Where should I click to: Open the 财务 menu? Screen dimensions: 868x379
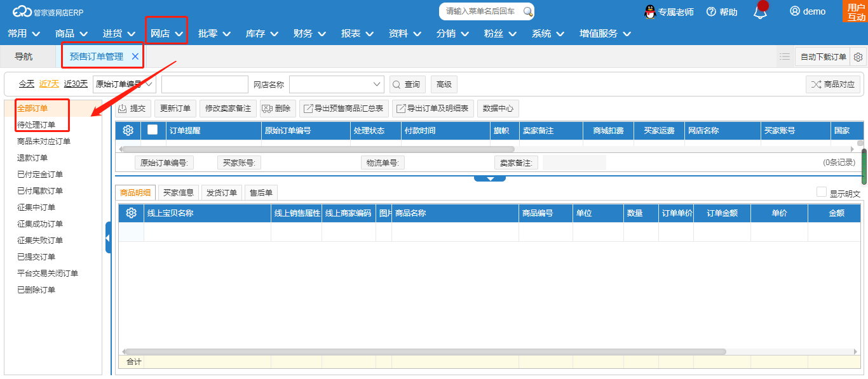309,34
